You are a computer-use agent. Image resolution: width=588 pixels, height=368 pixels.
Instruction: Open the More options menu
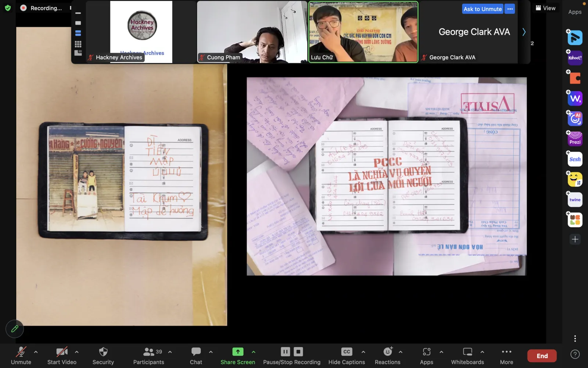click(506, 355)
